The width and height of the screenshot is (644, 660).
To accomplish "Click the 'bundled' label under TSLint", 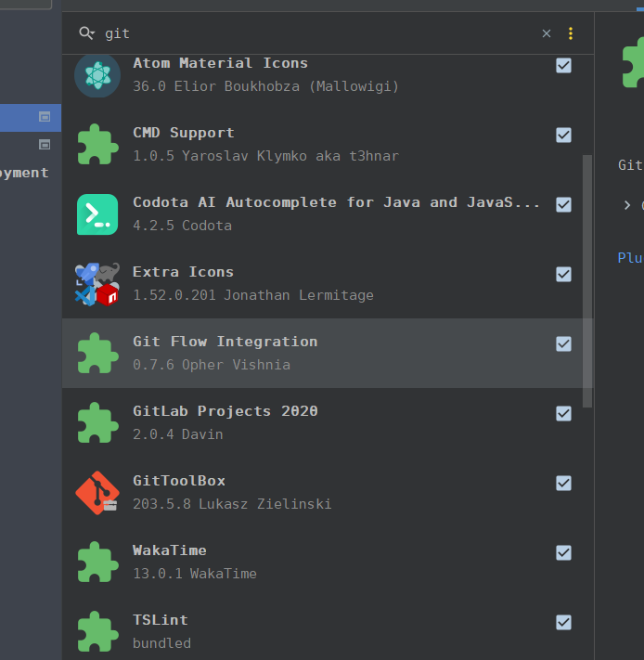I will point(162,643).
